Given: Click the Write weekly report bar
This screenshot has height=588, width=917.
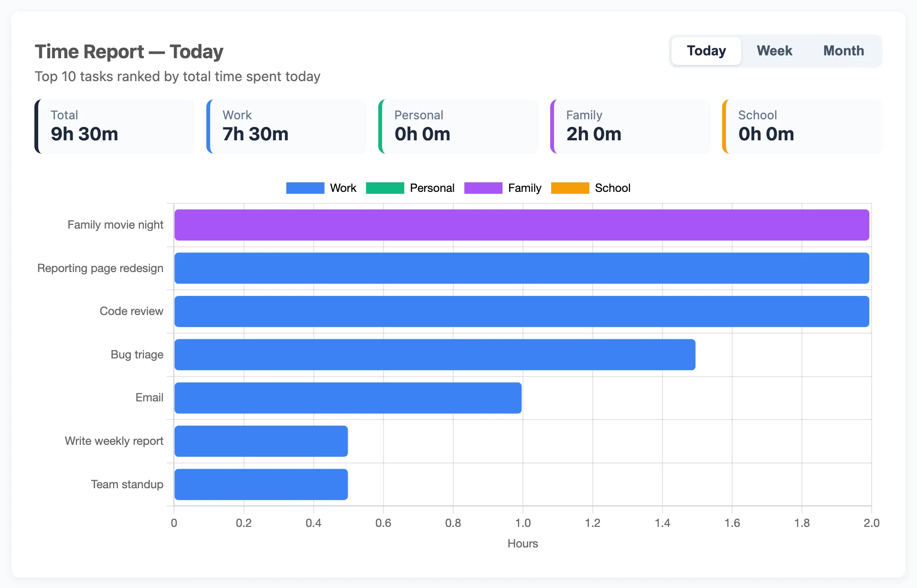Looking at the screenshot, I should coord(261,441).
